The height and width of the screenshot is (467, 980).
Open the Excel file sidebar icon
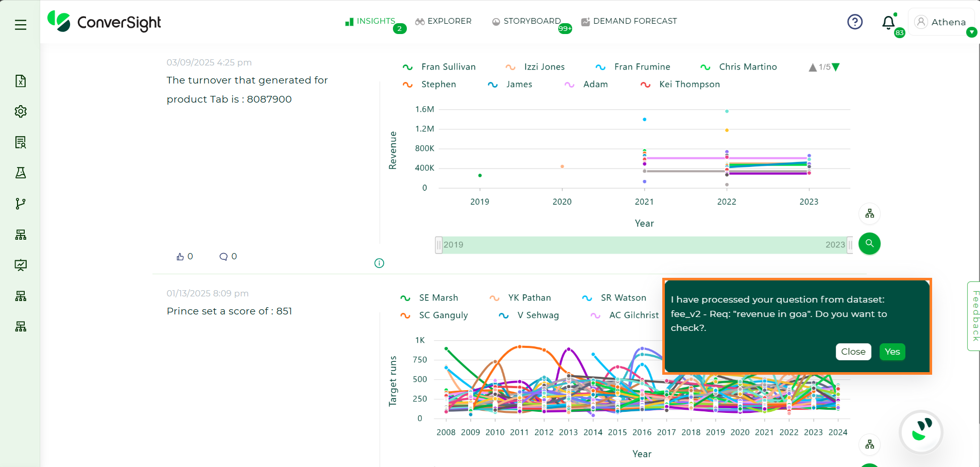point(21,81)
